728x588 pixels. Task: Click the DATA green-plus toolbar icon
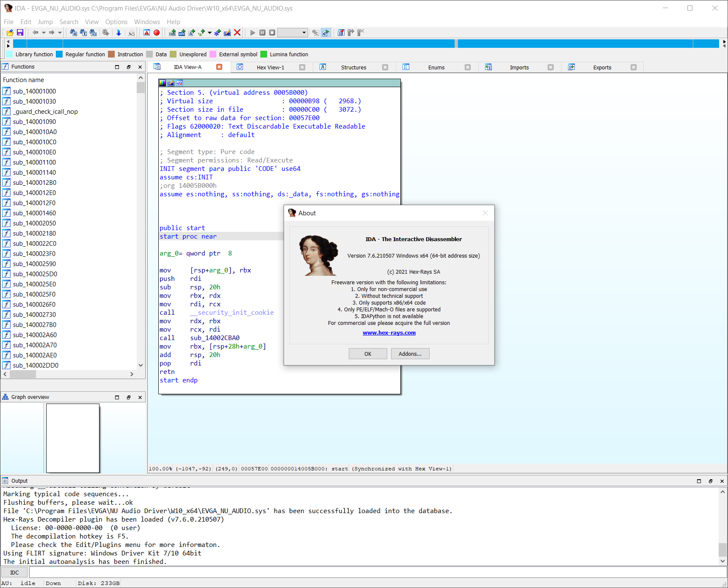pos(182,33)
